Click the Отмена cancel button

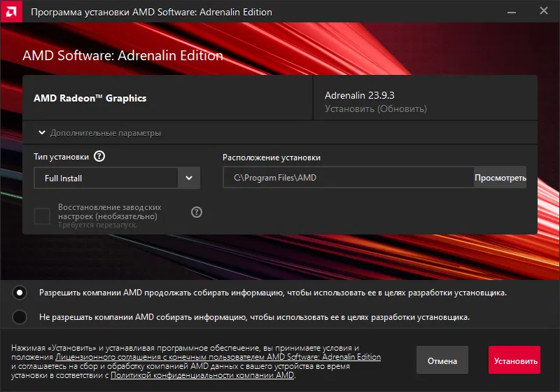click(x=442, y=360)
